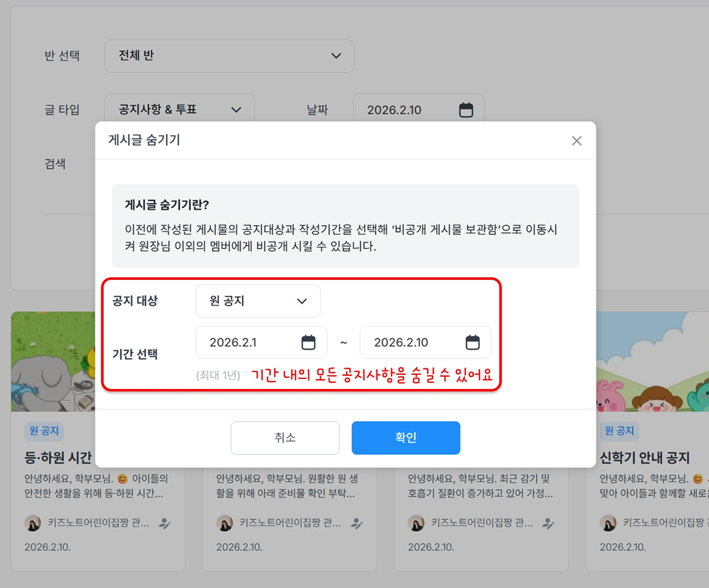Open the calendar icon for start date 2026.2.1
The image size is (709, 588).
click(308, 342)
